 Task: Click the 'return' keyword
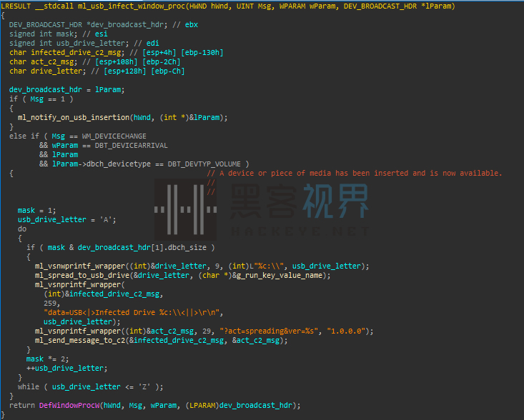click(22, 405)
